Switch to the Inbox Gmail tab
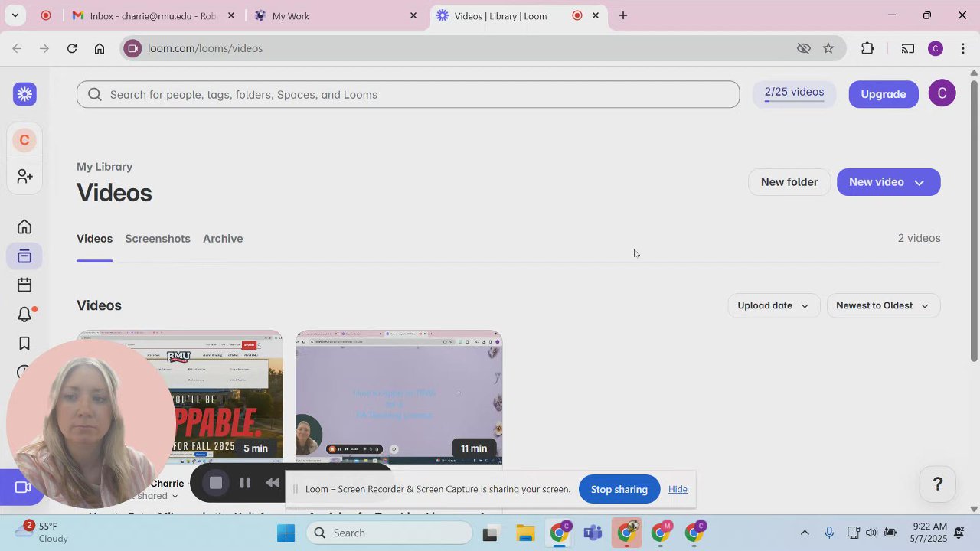This screenshot has height=551, width=980. [x=152, y=15]
